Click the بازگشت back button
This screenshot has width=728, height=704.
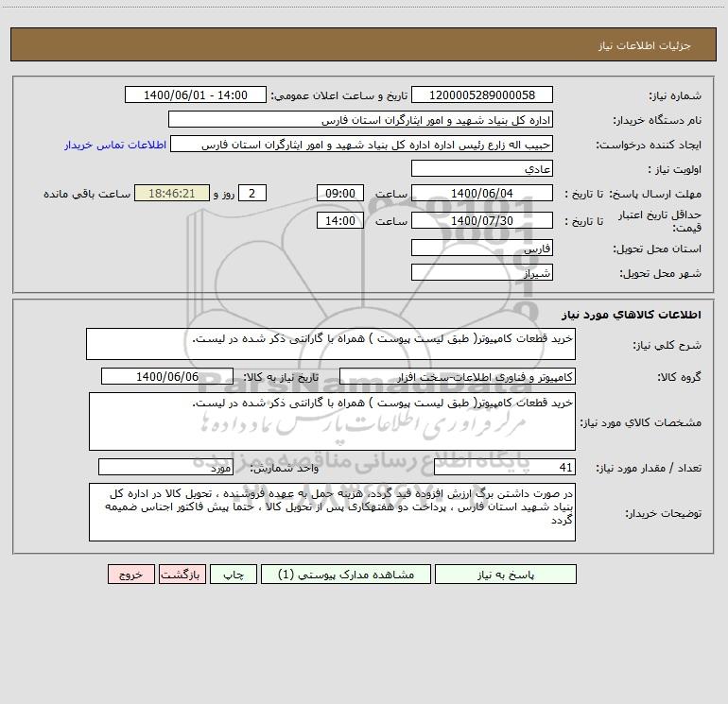pos(182,574)
